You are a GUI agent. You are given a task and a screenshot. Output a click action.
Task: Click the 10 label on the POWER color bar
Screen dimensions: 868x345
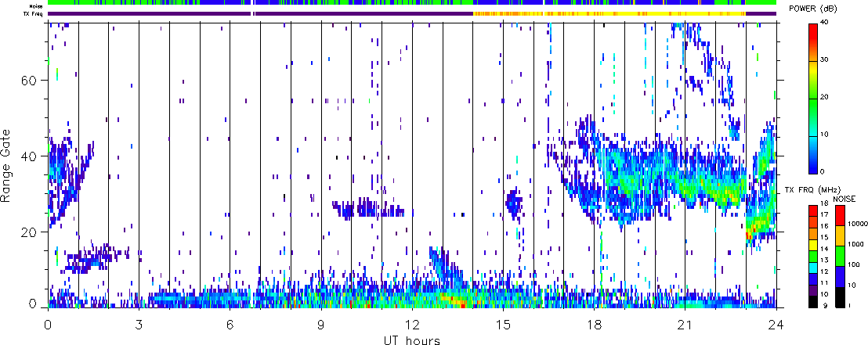824,135
